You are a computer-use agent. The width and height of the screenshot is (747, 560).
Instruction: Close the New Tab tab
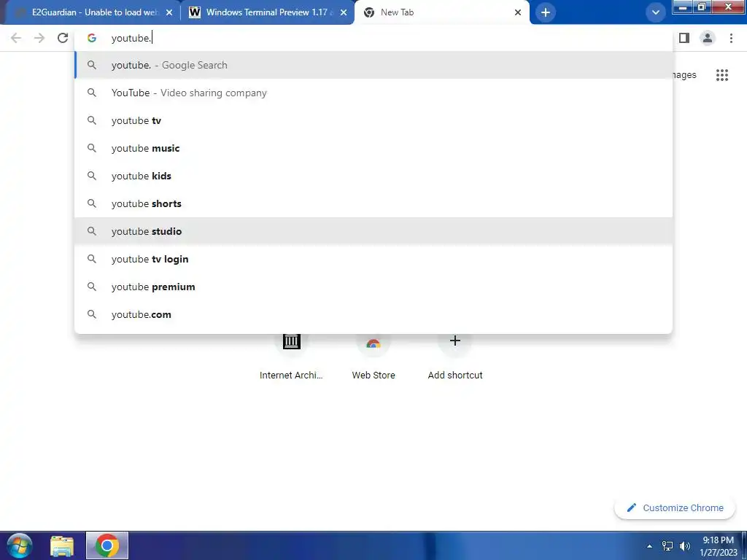(x=518, y=13)
